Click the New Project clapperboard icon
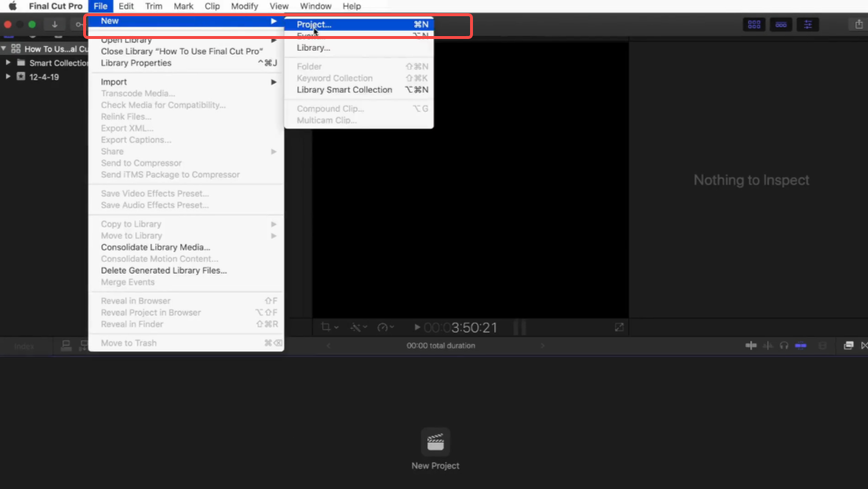Viewport: 868px width, 489px height. (435, 442)
